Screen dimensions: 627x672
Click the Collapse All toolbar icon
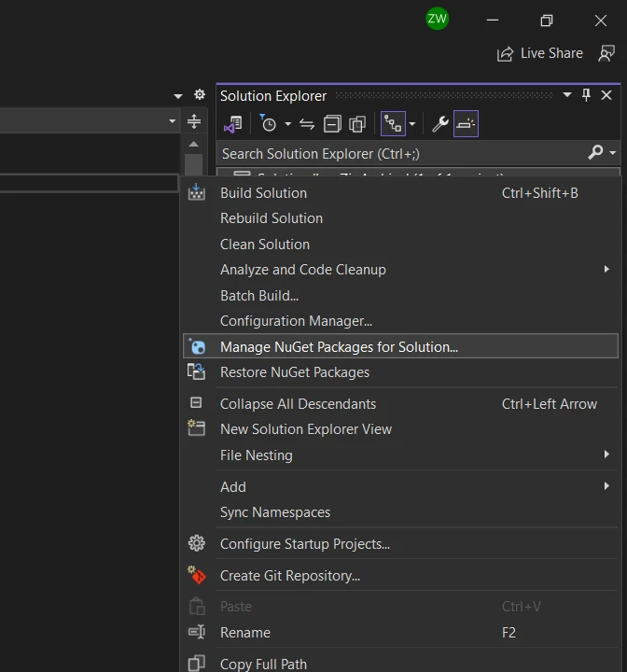click(x=332, y=124)
